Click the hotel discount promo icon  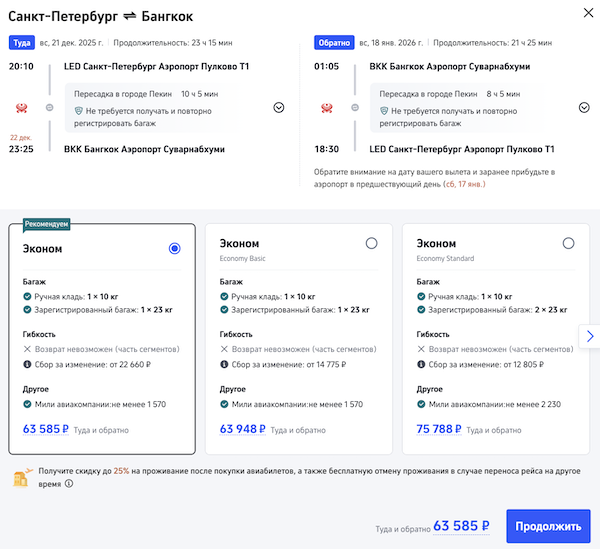click(20, 476)
